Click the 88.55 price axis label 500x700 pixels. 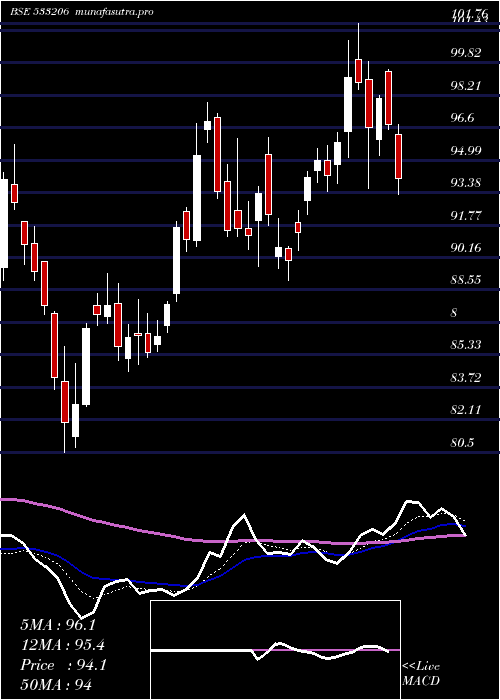467,280
